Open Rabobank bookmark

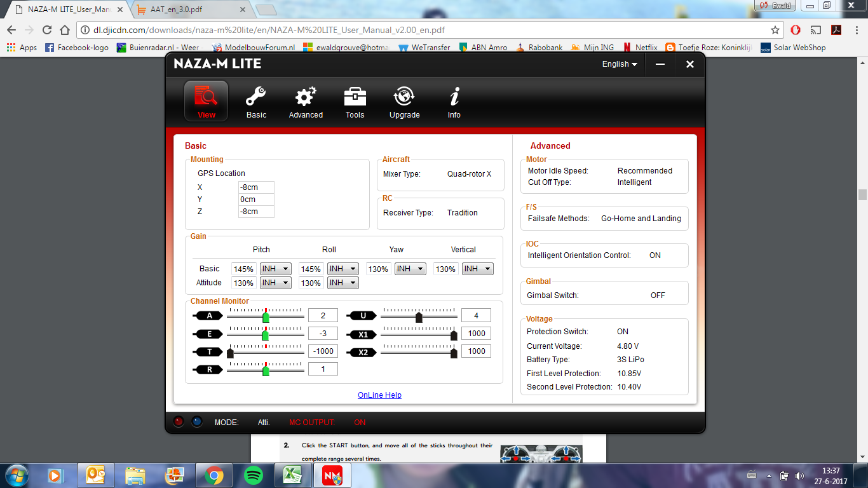pyautogui.click(x=539, y=48)
